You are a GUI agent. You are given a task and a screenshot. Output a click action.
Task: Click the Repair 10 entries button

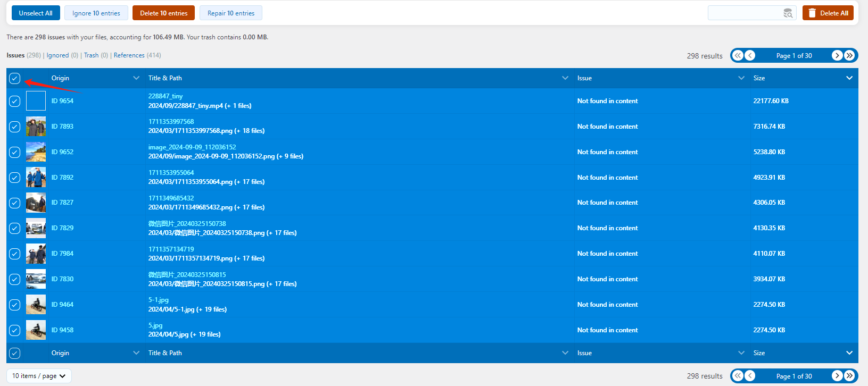230,13
